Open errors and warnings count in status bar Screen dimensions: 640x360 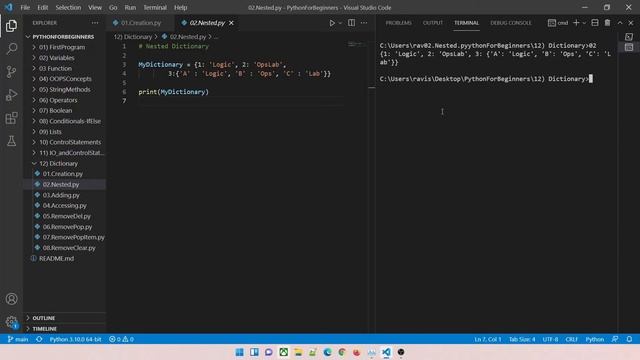[121, 339]
